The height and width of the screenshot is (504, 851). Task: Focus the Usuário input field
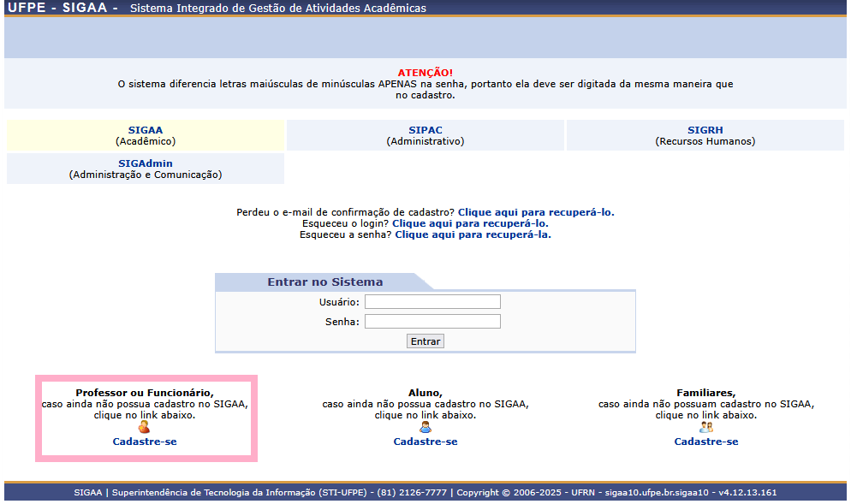tap(432, 302)
